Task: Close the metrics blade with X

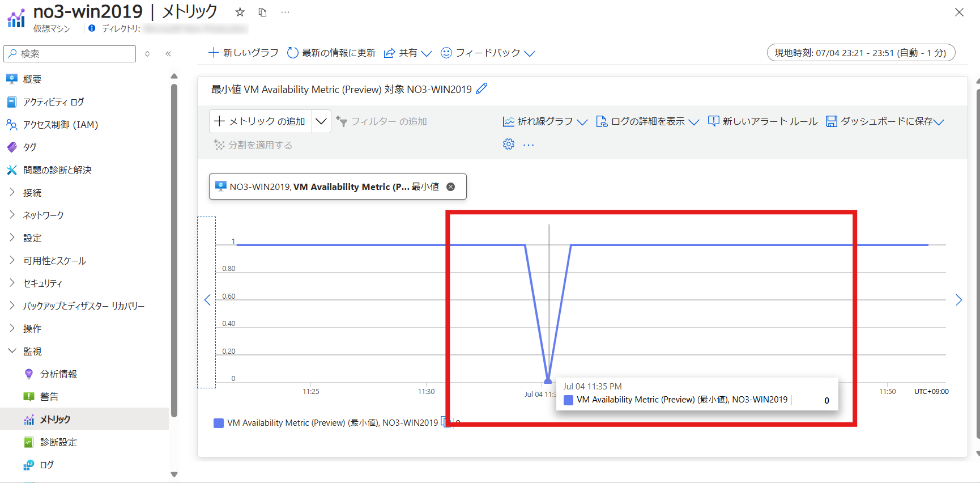Action: click(x=959, y=12)
